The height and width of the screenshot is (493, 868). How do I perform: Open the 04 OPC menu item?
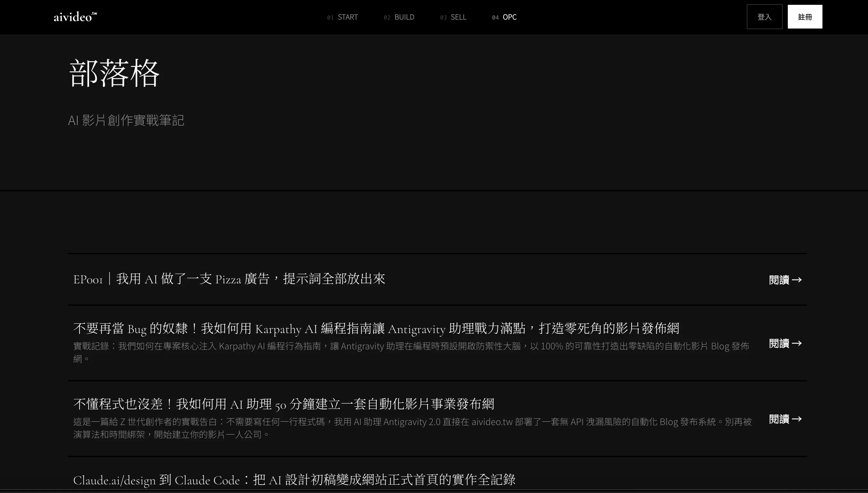point(504,17)
